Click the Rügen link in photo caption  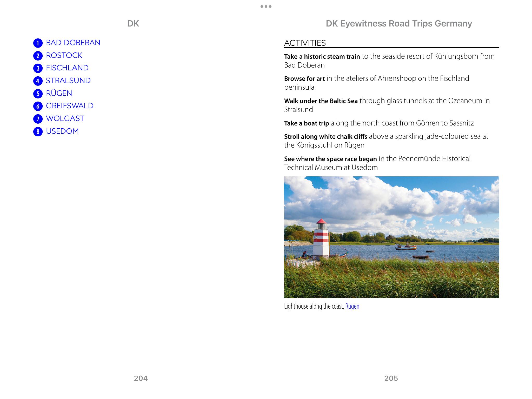coord(352,306)
